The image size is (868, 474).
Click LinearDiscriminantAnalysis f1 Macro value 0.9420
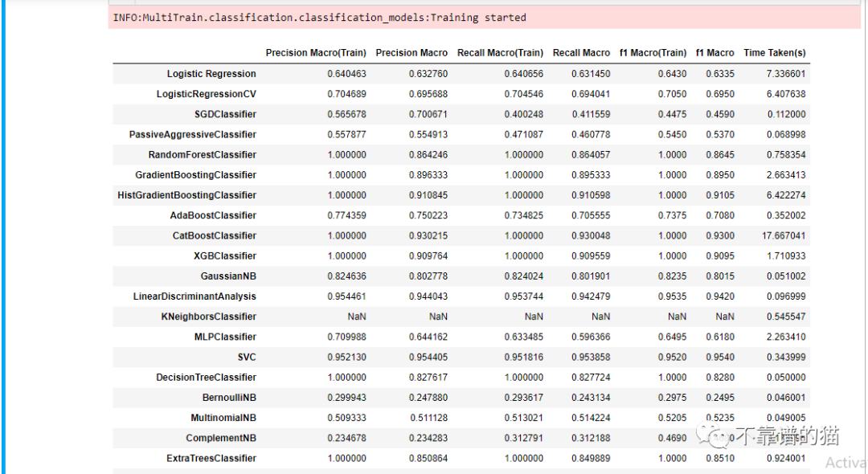pyautogui.click(x=720, y=296)
